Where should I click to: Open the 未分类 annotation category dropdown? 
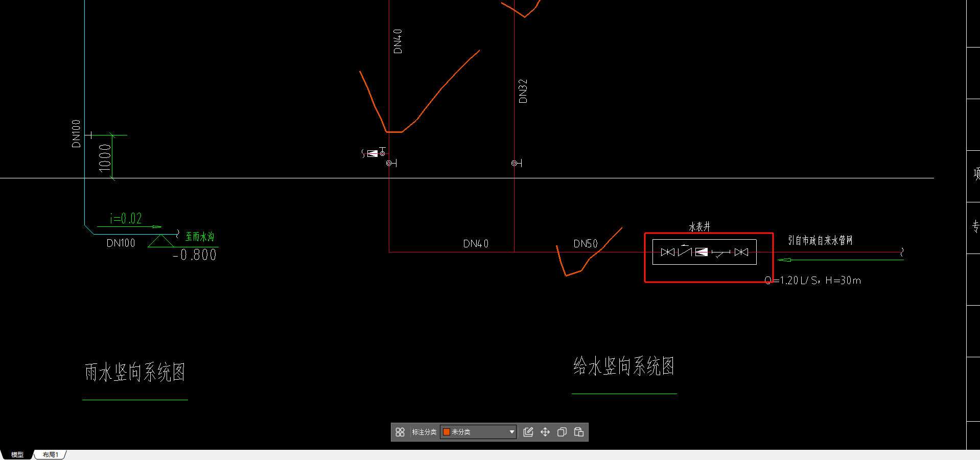point(478,432)
